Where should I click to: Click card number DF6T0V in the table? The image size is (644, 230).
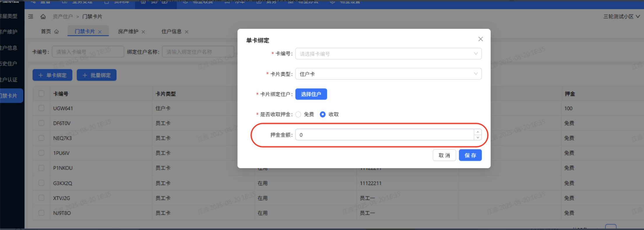coord(62,123)
